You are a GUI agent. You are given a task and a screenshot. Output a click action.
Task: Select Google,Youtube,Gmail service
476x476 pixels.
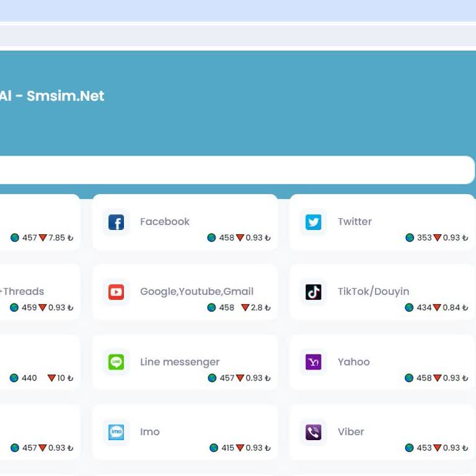point(185,292)
